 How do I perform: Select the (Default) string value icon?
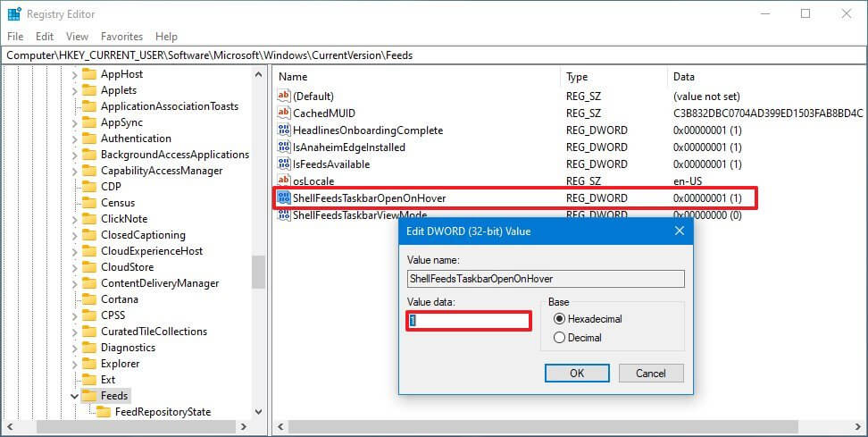point(283,96)
